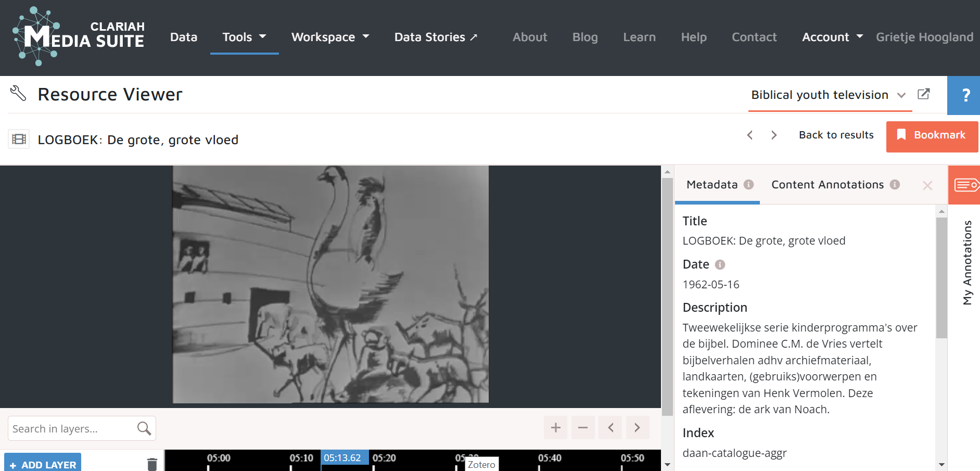Expand the Tools dropdown menu

[x=244, y=37]
